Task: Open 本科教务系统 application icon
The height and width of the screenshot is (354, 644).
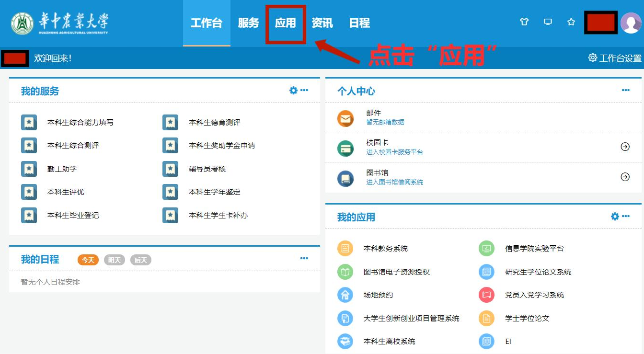Action: click(345, 249)
